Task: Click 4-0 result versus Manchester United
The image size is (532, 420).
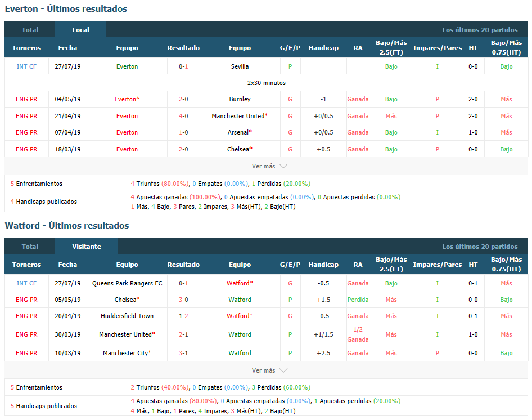Action: 183,116
